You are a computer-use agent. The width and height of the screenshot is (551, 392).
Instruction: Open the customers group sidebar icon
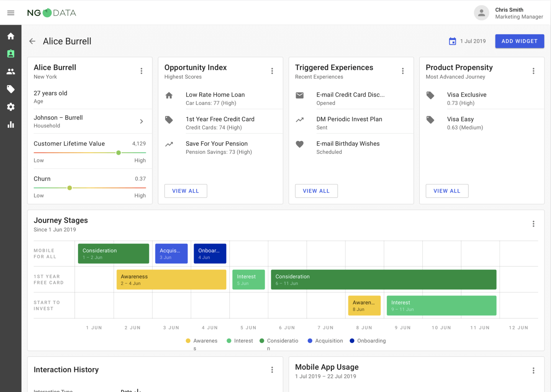click(11, 72)
